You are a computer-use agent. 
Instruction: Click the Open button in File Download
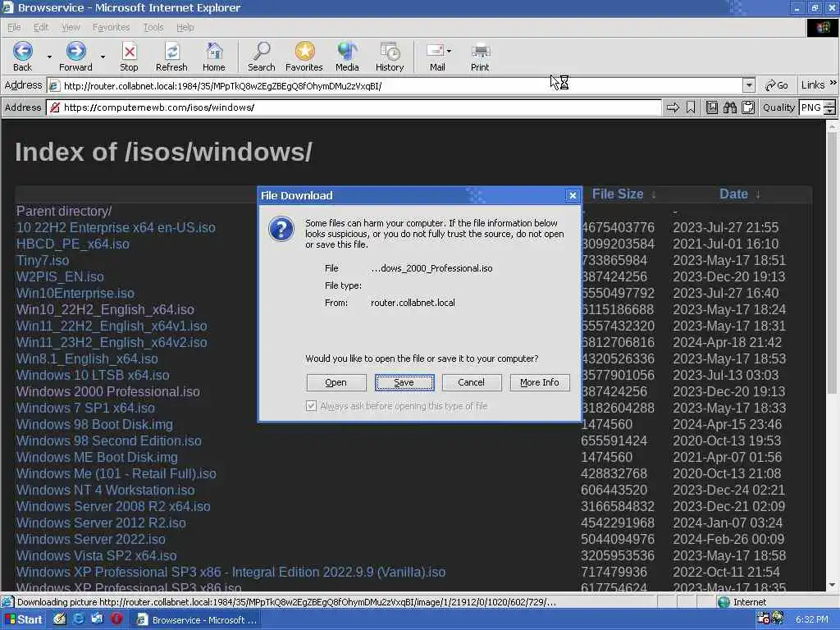click(336, 382)
